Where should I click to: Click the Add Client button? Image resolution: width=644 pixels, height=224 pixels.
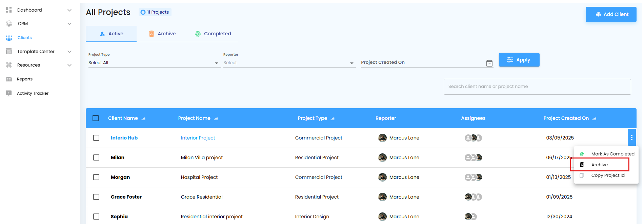pos(611,14)
